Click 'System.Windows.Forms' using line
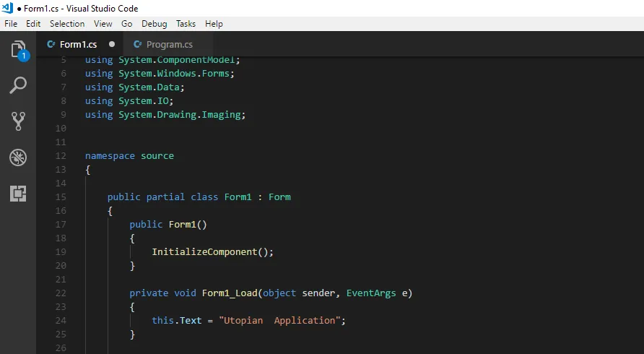644x354 pixels. (x=160, y=74)
